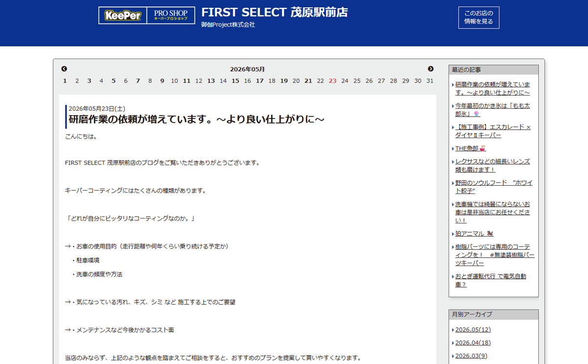Open おとぎ運転代行 で電気自動車？ post

pyautogui.click(x=490, y=280)
